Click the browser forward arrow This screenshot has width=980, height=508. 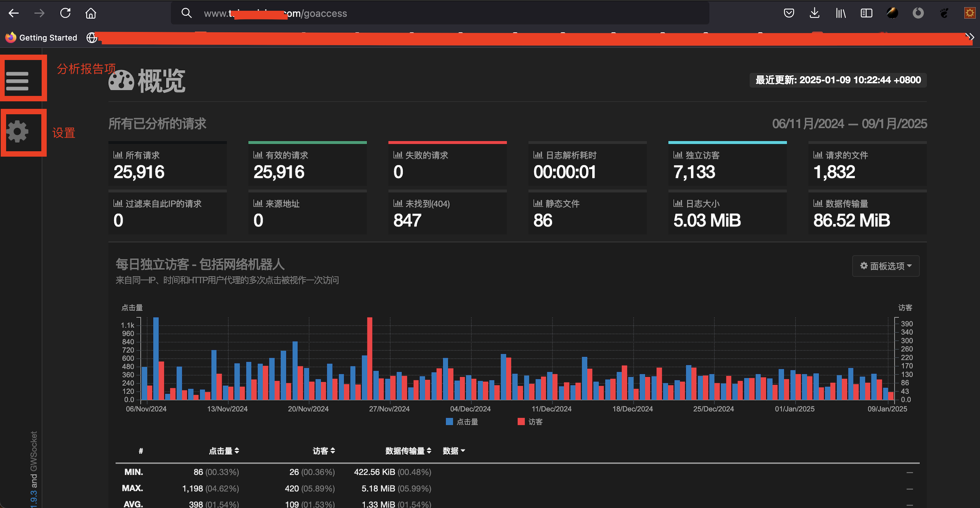pyautogui.click(x=39, y=13)
